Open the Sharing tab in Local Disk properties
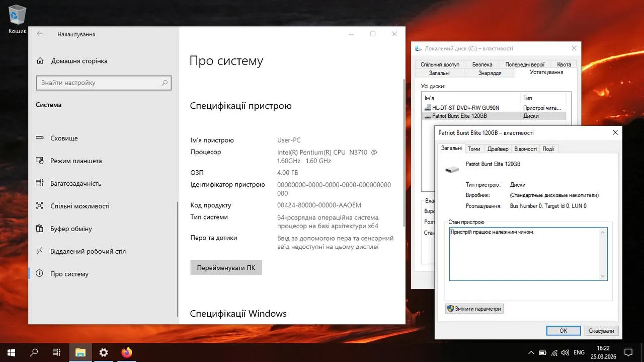This screenshot has width=644, height=362. pos(440,64)
